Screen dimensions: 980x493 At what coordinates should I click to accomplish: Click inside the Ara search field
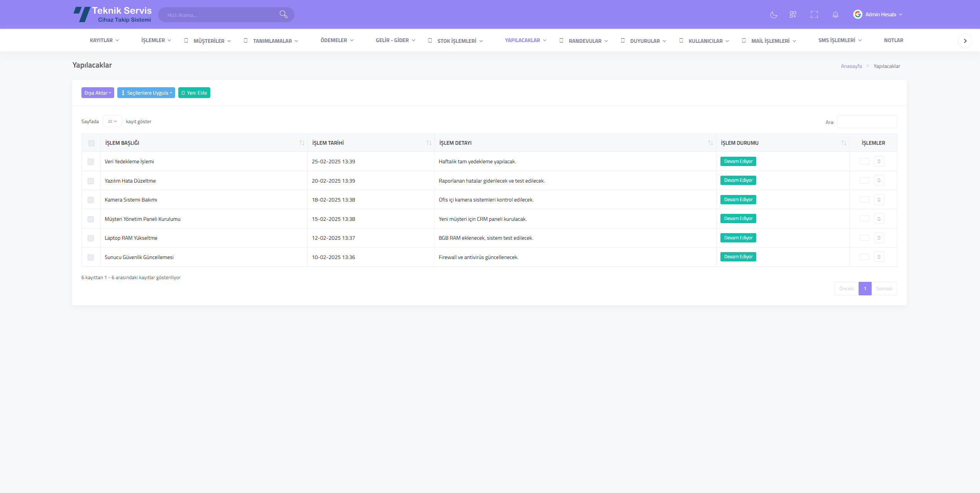(x=867, y=122)
